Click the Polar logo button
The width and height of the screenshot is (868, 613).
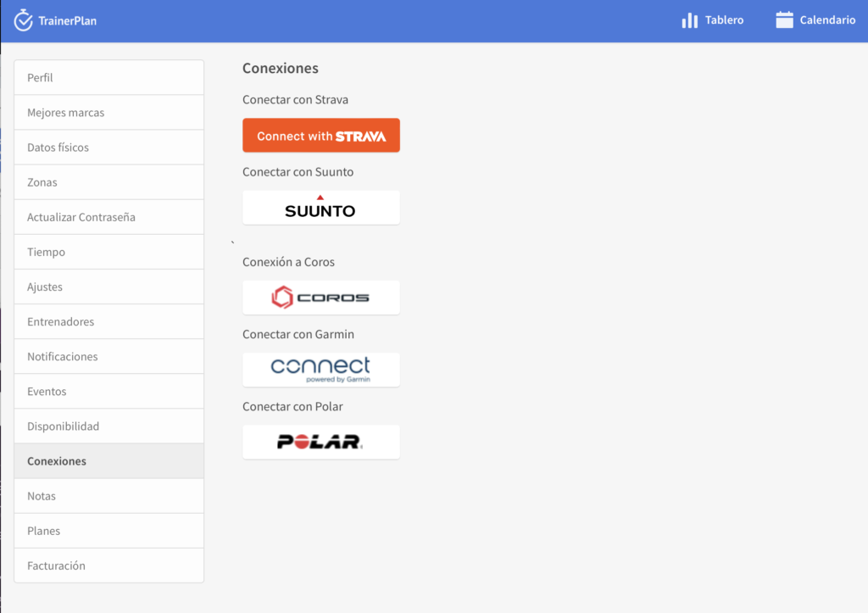pos(320,442)
